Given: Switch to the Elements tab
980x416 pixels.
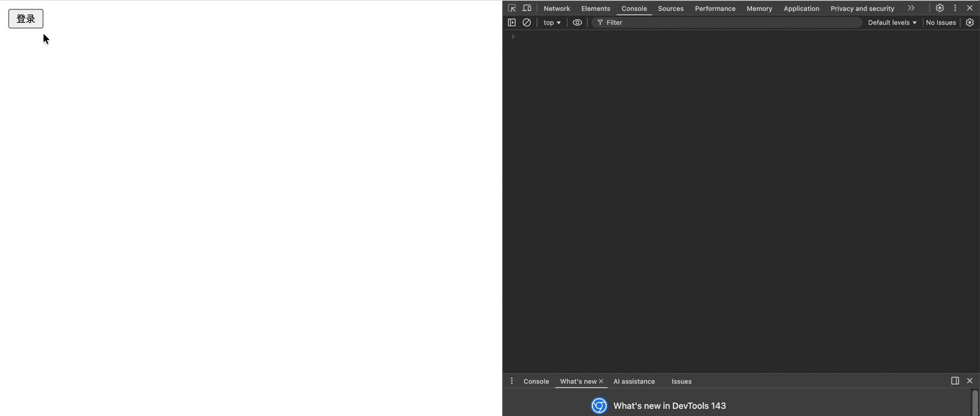Looking at the screenshot, I should click(x=595, y=8).
